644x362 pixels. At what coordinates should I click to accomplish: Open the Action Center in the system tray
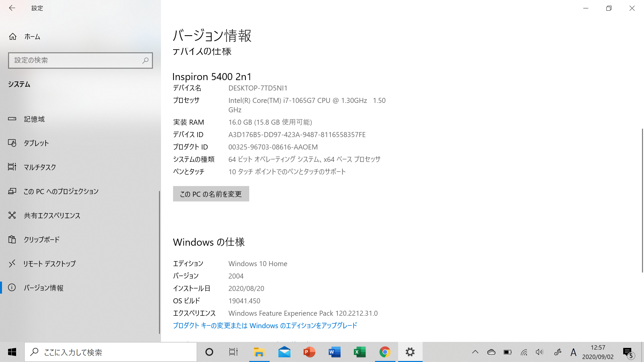(628, 352)
